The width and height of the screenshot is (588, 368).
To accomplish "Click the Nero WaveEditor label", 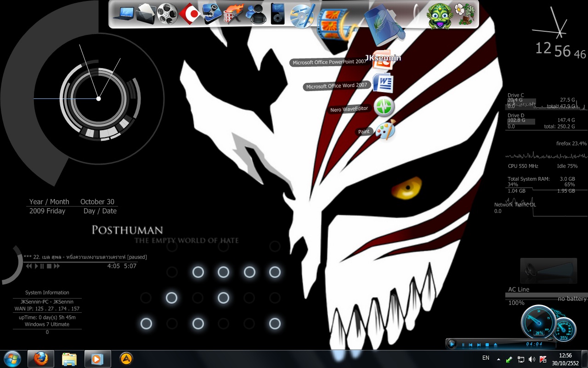I will pyautogui.click(x=349, y=109).
